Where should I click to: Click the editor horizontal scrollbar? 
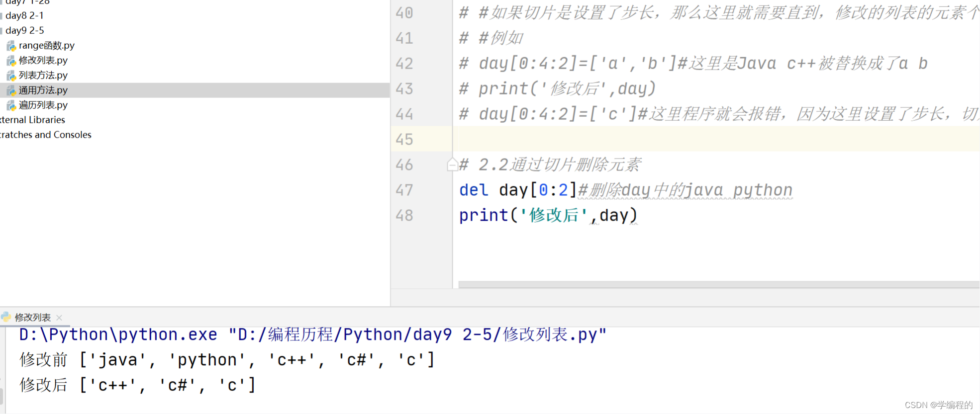(719, 284)
